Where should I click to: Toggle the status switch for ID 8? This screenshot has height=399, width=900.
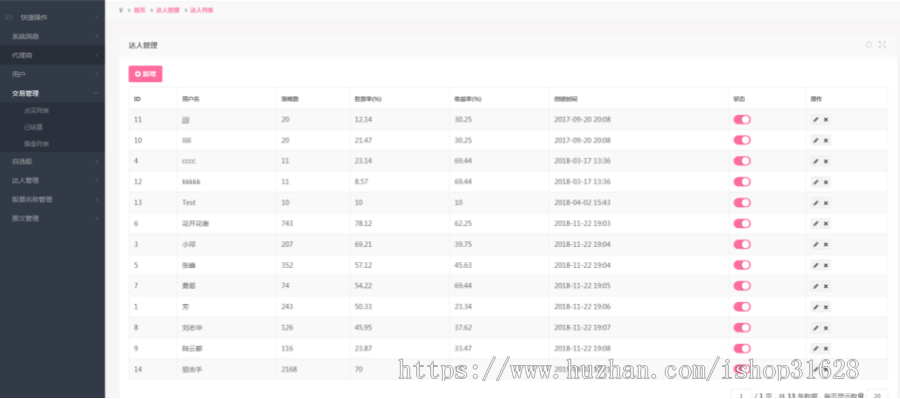coord(742,327)
